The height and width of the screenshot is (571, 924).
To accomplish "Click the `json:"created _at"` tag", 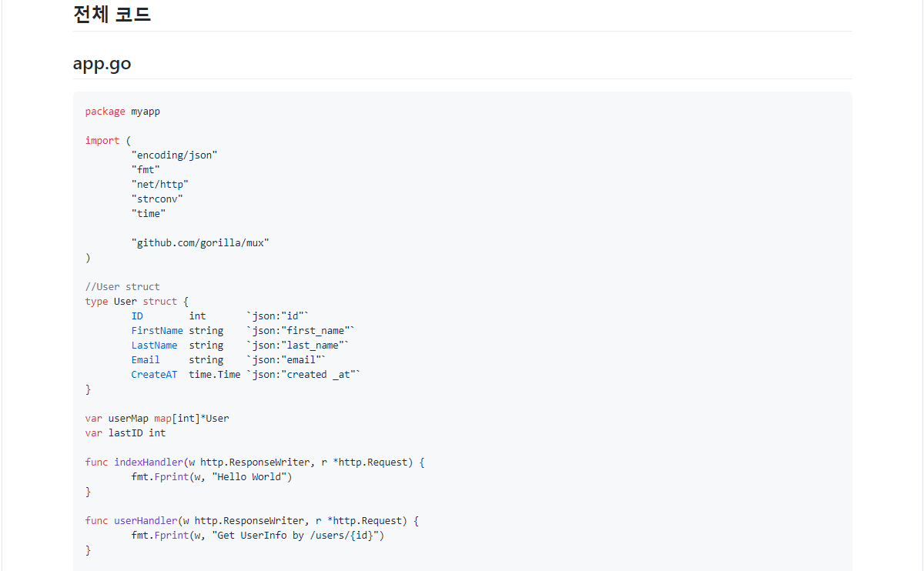I will click(x=304, y=375).
